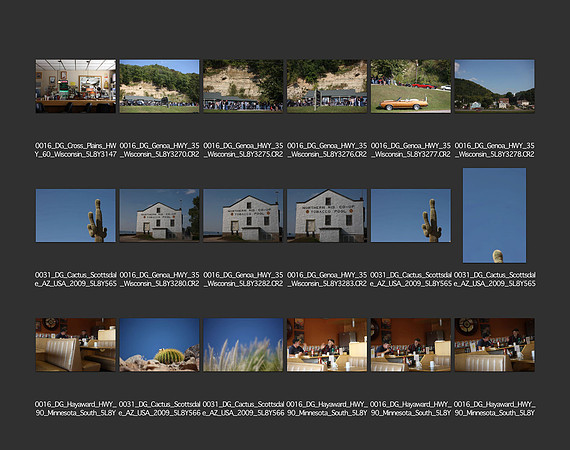Select the Cross Plains diner interior thumbnail
Viewport: 570px width, 450px height.
coord(76,86)
